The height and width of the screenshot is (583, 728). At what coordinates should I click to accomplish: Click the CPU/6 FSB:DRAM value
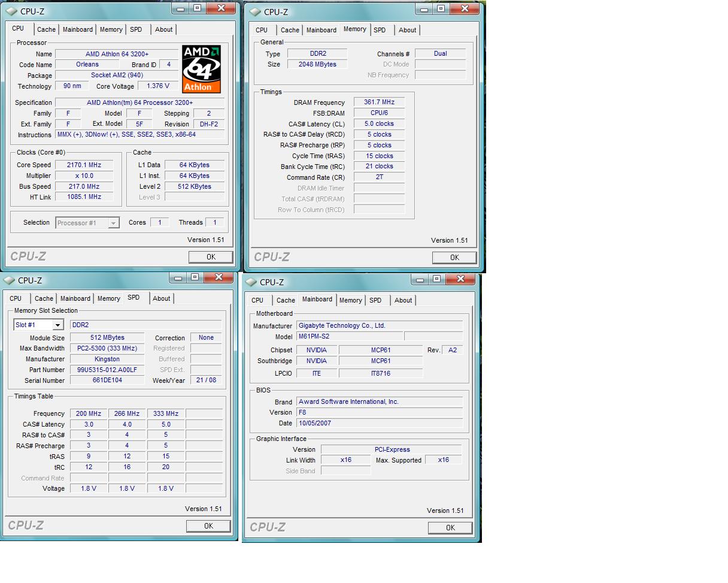pyautogui.click(x=379, y=113)
